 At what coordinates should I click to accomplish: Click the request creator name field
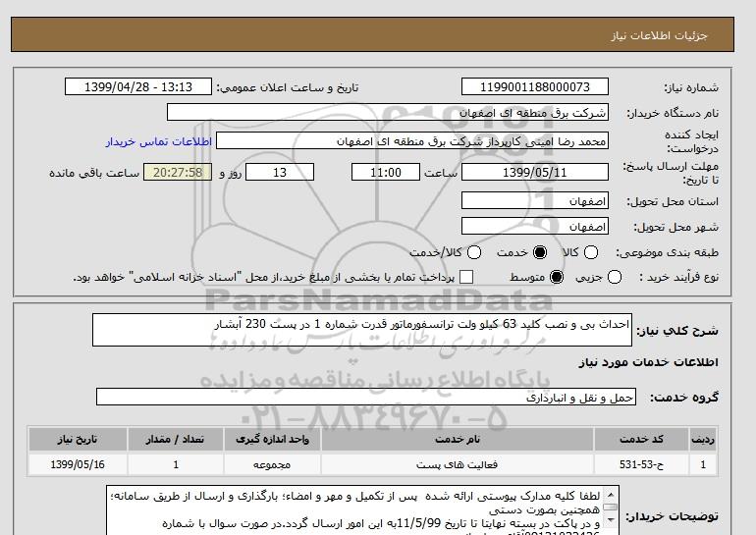point(412,140)
